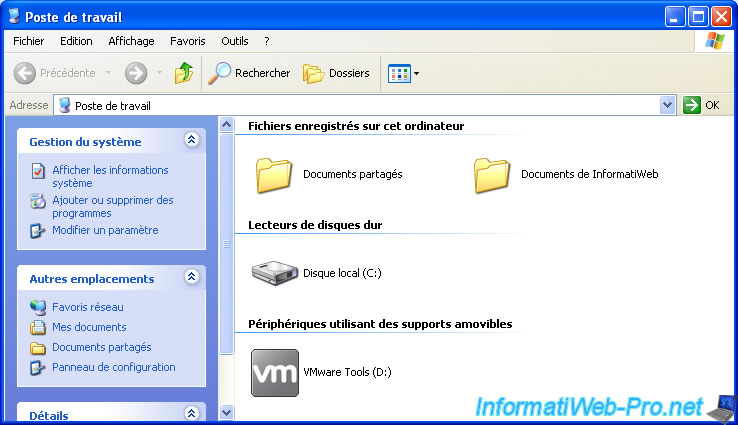The image size is (738, 425).
Task: Maximize the Poste de travail window
Action: click(698, 17)
